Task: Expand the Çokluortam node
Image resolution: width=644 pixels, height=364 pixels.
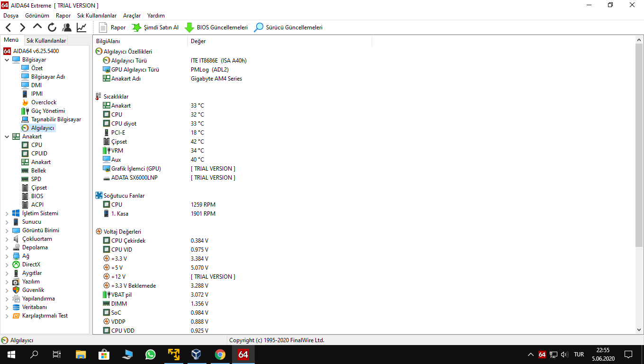Action: (7, 239)
